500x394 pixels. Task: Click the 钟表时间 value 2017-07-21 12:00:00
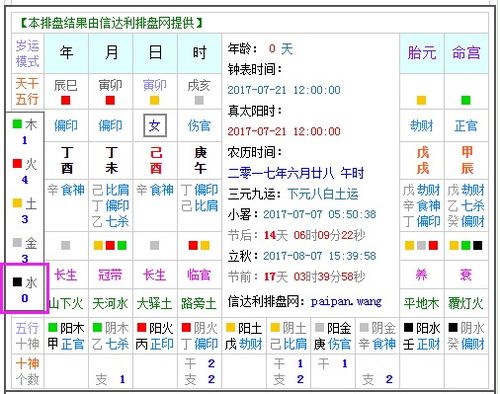[x=284, y=90]
